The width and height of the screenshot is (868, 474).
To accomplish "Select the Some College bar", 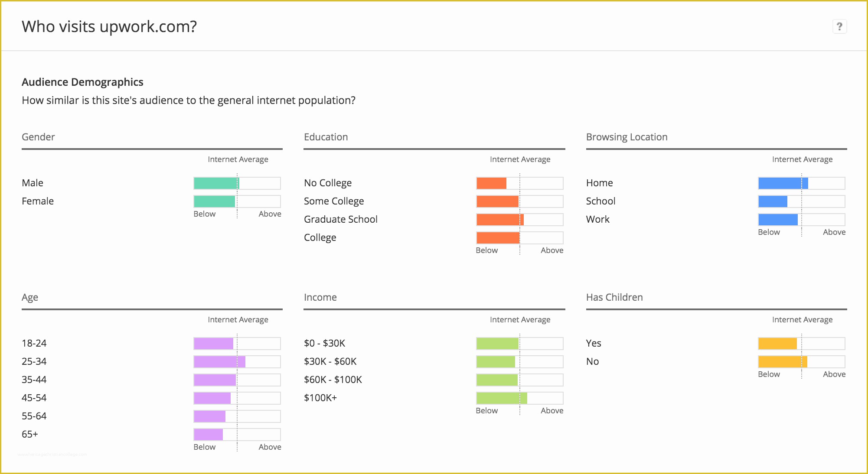I will (519, 201).
